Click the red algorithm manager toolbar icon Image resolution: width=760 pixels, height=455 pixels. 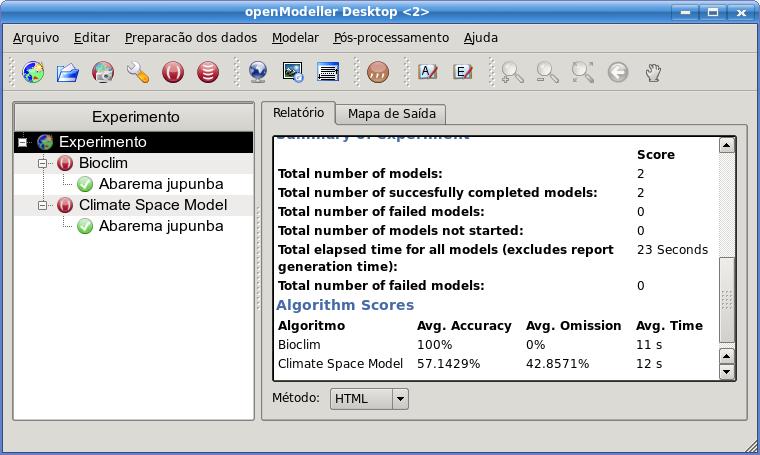coord(173,73)
